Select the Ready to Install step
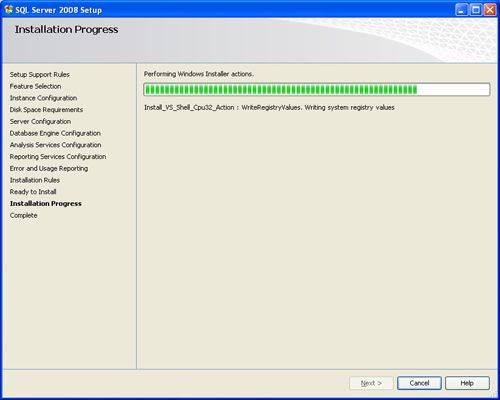 tap(33, 192)
